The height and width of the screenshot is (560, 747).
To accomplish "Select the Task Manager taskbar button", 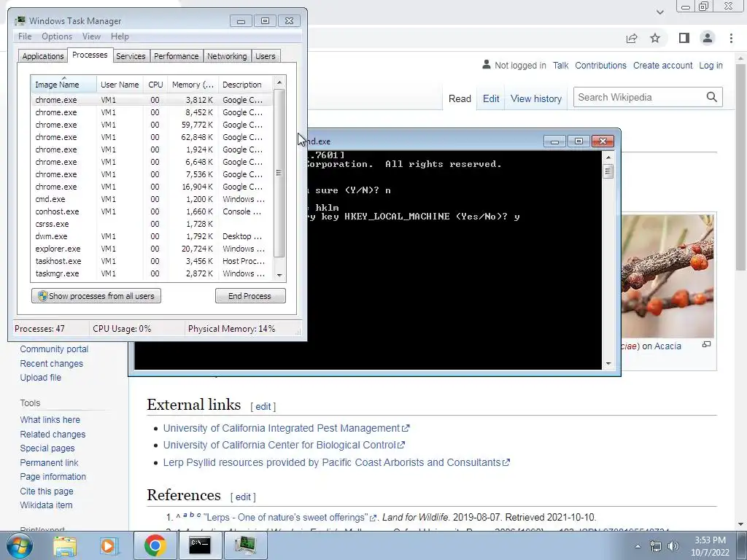I will pyautogui.click(x=245, y=545).
